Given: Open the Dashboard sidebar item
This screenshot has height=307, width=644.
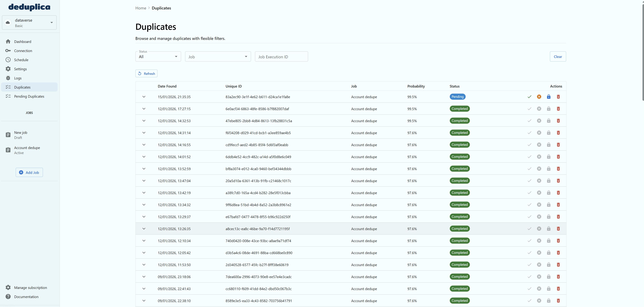Looking at the screenshot, I should coord(22,42).
